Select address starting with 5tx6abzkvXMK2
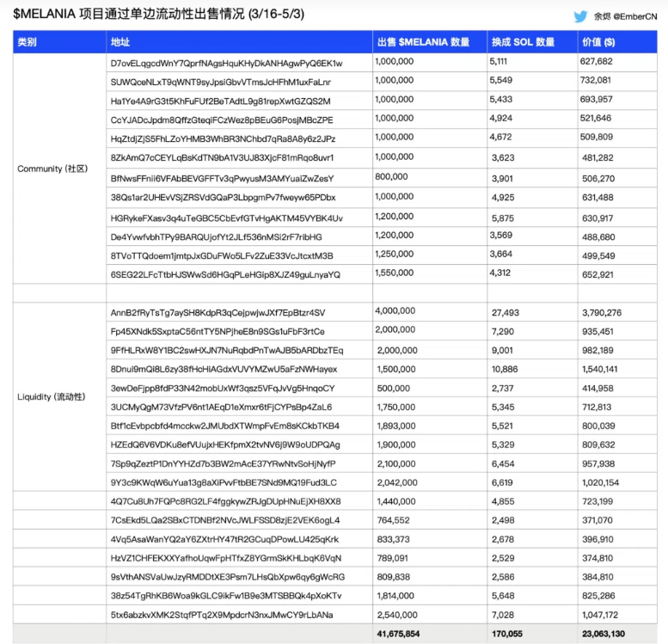Screen dimensions: 668x644 click(222, 615)
